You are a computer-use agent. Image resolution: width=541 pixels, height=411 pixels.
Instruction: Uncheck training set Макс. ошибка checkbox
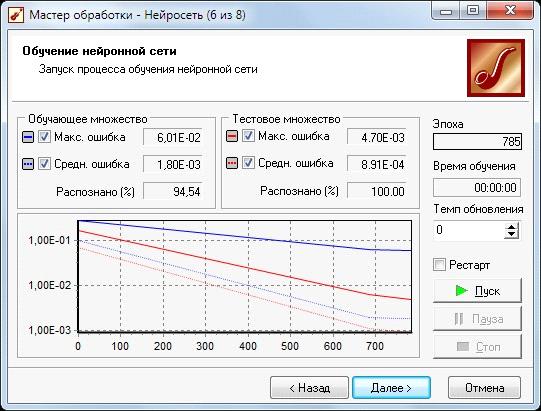point(44,137)
